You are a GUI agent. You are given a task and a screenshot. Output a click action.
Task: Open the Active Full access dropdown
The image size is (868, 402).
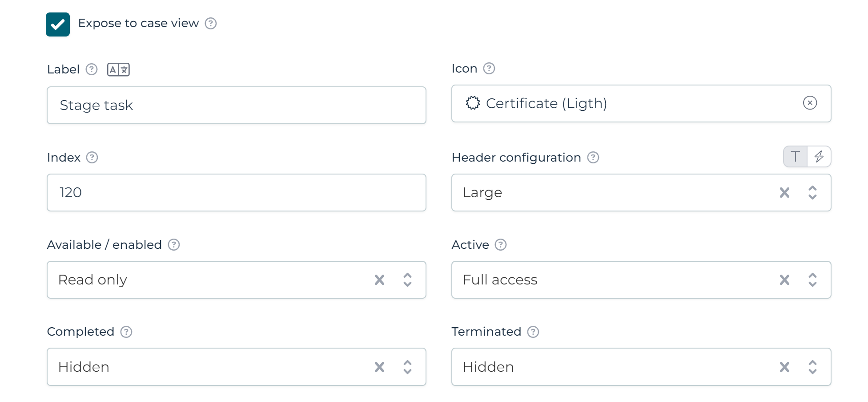pyautogui.click(x=812, y=280)
